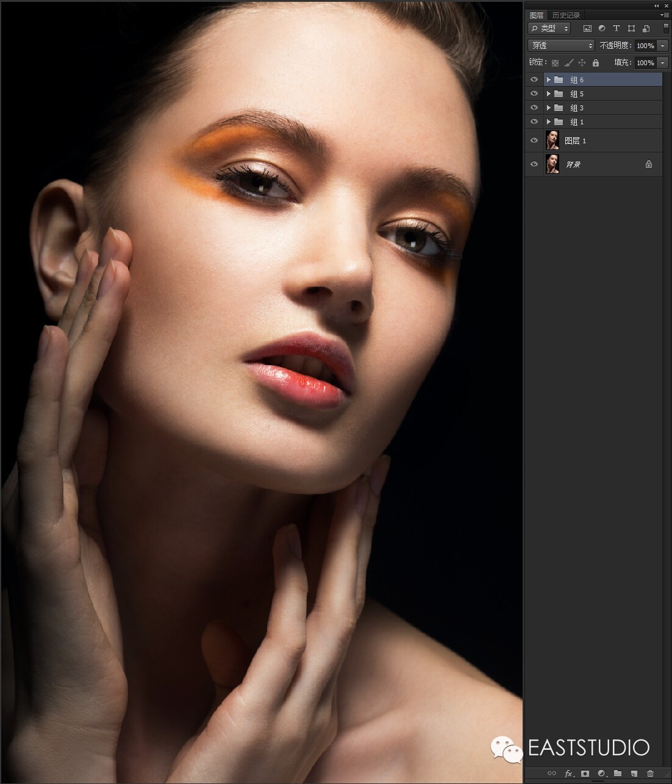Expand the 组 6 group
Viewport: 672px width, 784px height.
548,79
